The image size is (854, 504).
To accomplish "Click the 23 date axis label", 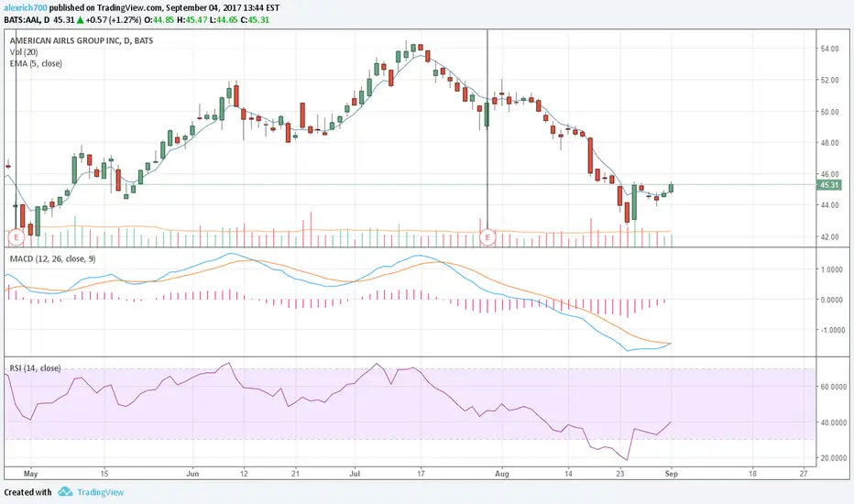I will tap(620, 474).
